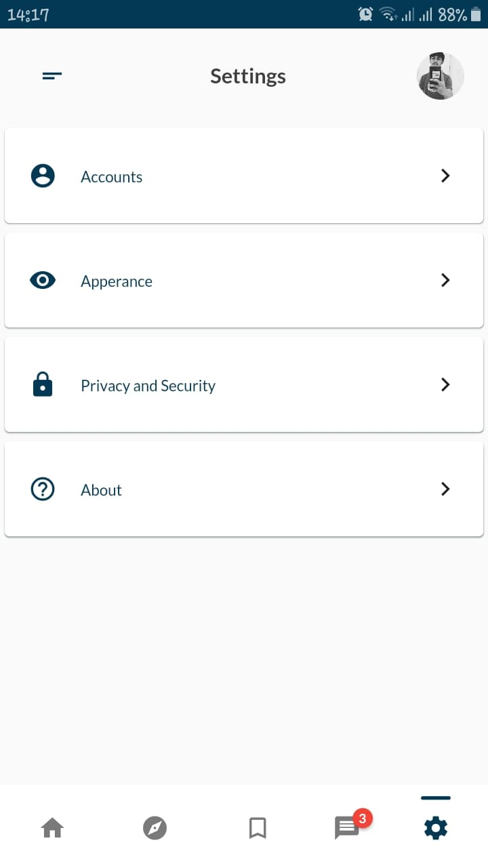
Task: Open the Bookmarks tab
Action: tap(258, 828)
